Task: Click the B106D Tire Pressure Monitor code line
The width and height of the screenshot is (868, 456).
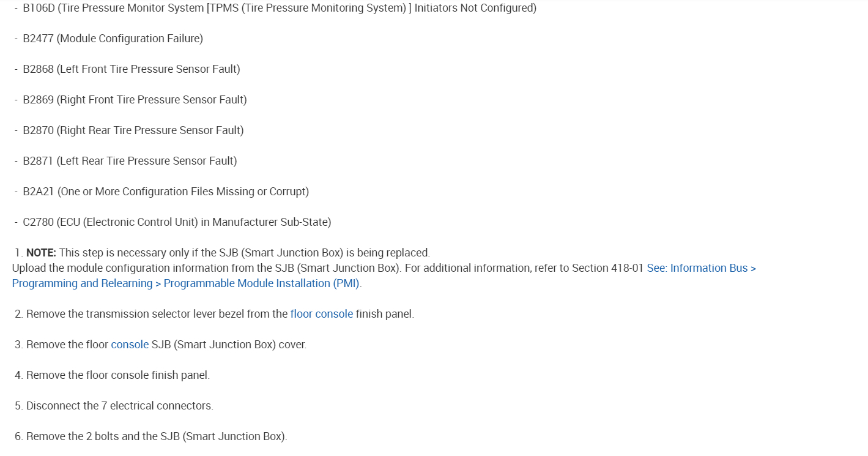Action: [x=279, y=8]
